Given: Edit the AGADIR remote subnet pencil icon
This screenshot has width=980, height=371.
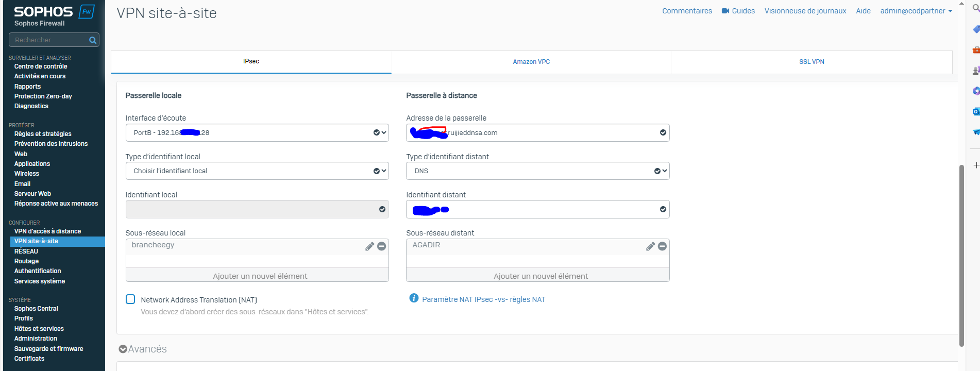Looking at the screenshot, I should [650, 246].
